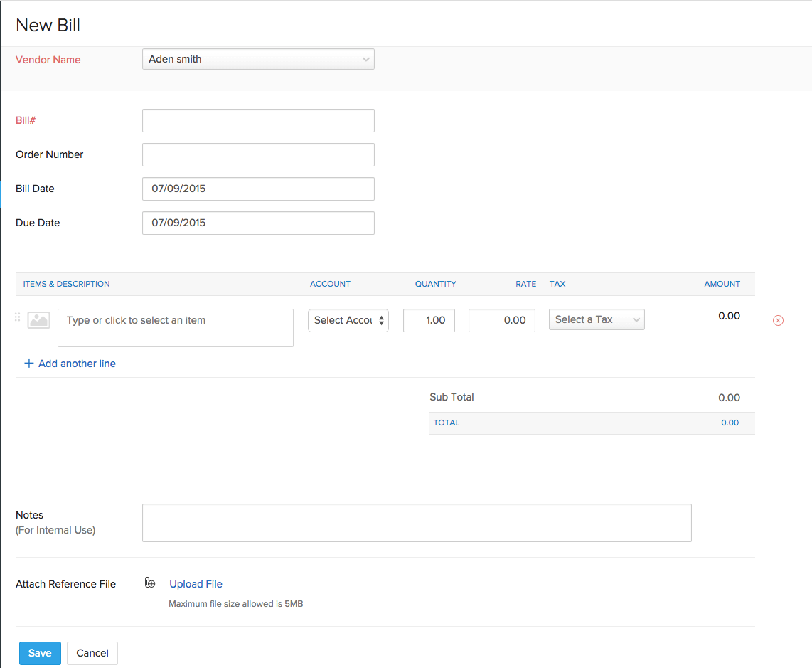812x668 pixels.
Task: Click the Notes text area
Action: point(416,523)
